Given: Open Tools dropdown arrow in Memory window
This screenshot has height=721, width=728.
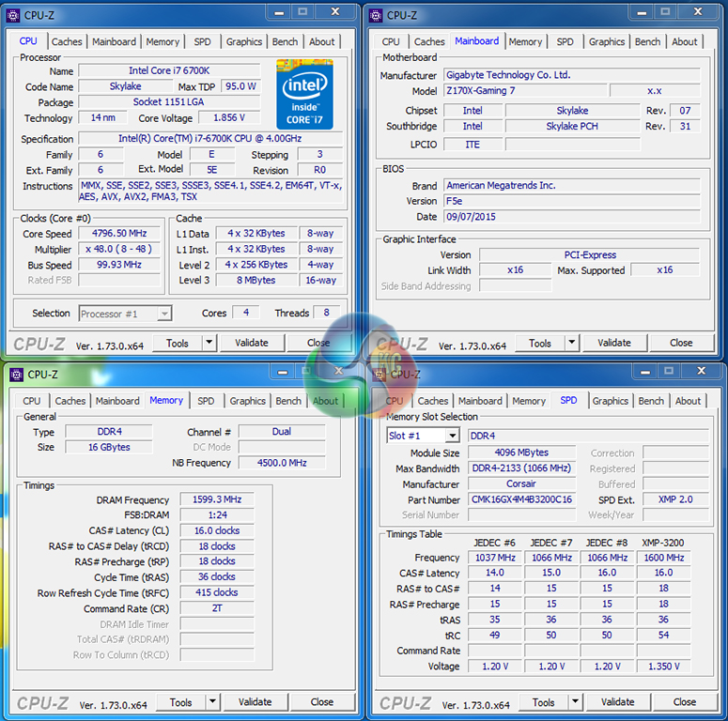Looking at the screenshot, I should pos(212,702).
